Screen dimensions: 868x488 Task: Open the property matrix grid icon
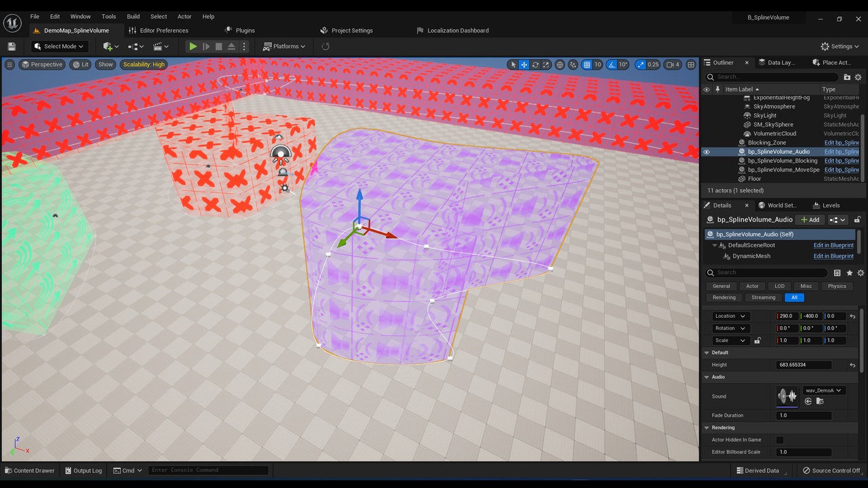[837, 272]
